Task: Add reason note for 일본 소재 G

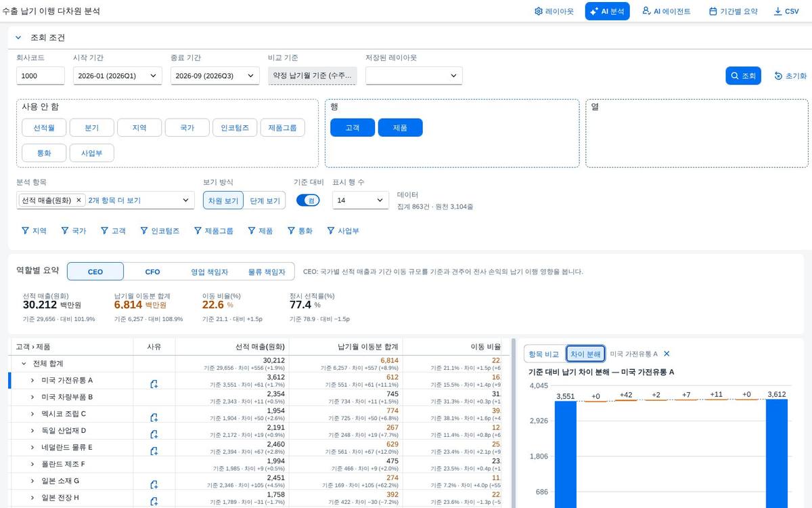Action: (154, 485)
